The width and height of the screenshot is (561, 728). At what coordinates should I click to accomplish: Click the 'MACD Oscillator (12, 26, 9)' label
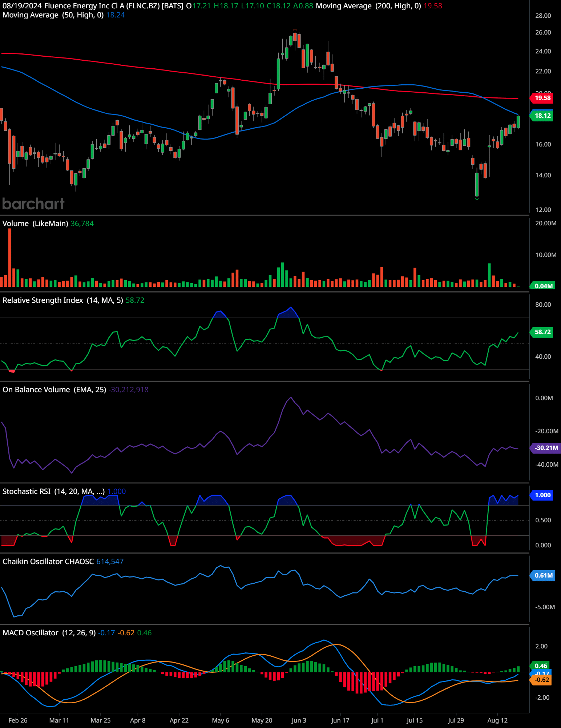(x=49, y=633)
